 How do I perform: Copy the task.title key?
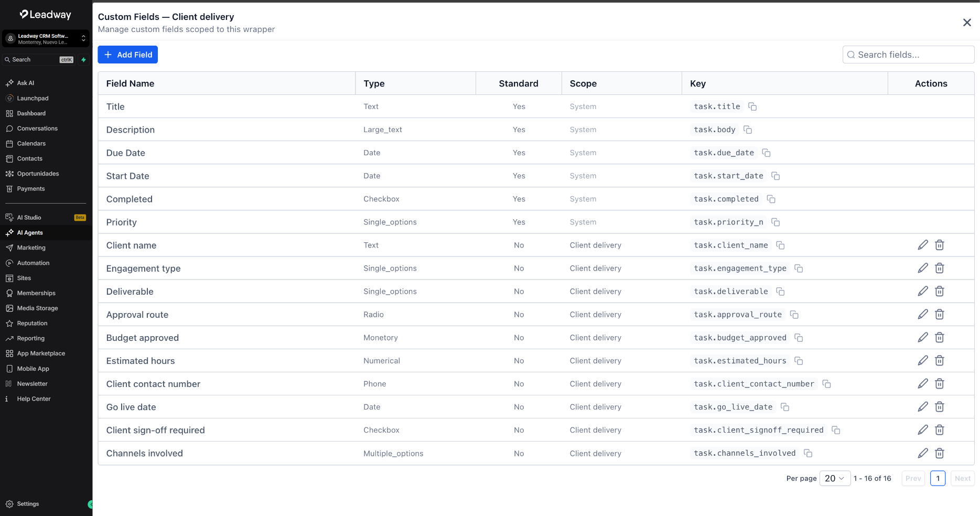[x=752, y=106]
